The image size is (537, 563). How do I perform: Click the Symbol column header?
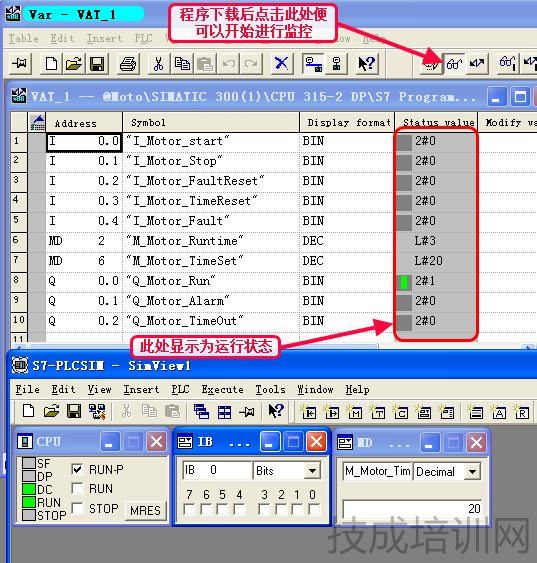tap(211, 122)
